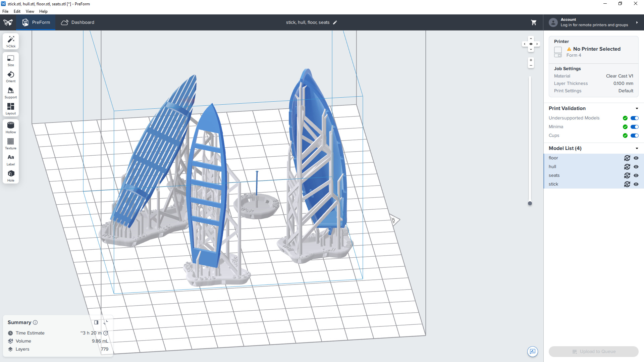Open the Hole tool
The width and height of the screenshot is (644, 362).
(11, 176)
